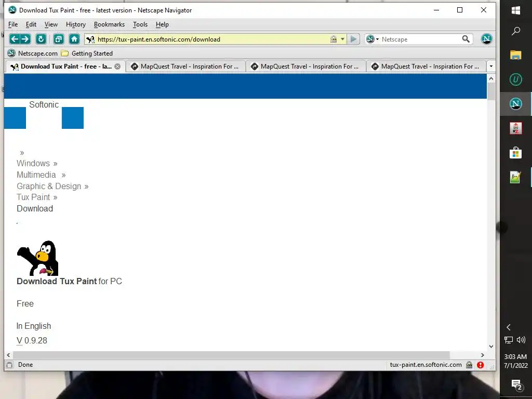Open the File menu
Viewport: 532px width, 399px height.
click(13, 24)
